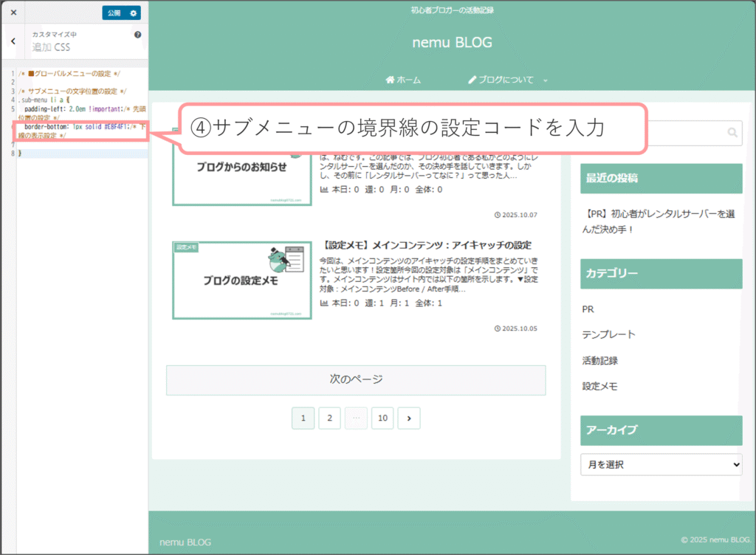Open publish settings gear icon
Screen dimensions: 756x555
[x=133, y=13]
